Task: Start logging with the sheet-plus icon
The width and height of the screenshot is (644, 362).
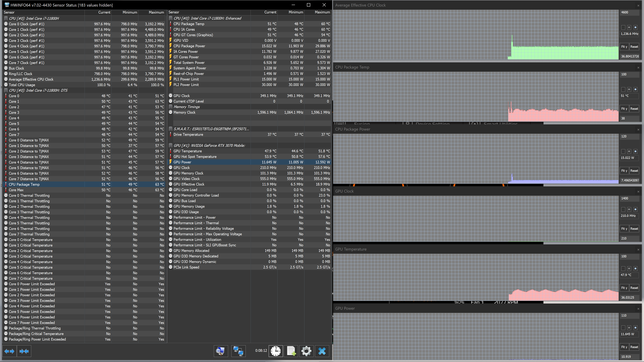Action: pyautogui.click(x=291, y=351)
